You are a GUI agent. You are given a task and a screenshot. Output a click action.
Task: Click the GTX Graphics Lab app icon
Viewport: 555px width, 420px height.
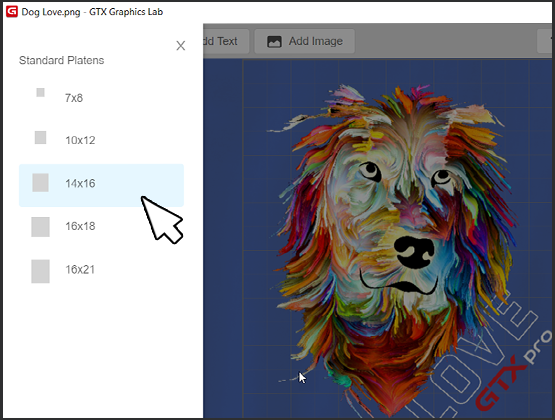12,12
